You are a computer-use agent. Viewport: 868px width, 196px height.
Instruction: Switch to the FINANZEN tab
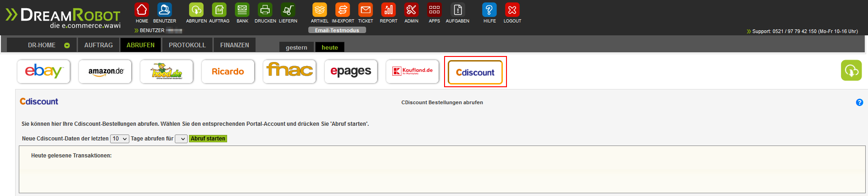pos(234,45)
